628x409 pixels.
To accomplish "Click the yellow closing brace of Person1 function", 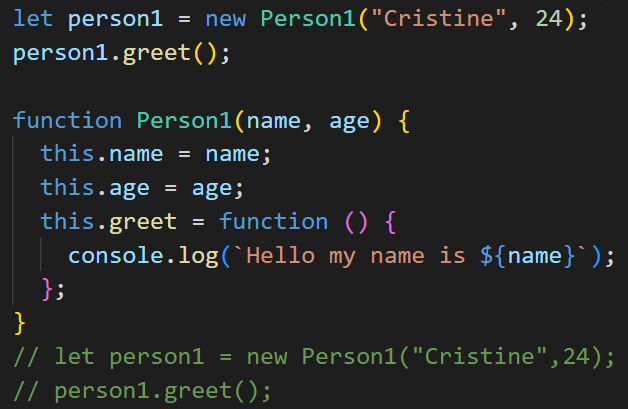I will 20,324.
